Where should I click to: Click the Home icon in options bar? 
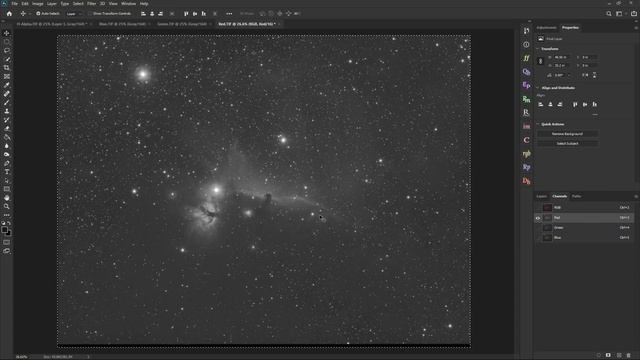click(x=9, y=13)
